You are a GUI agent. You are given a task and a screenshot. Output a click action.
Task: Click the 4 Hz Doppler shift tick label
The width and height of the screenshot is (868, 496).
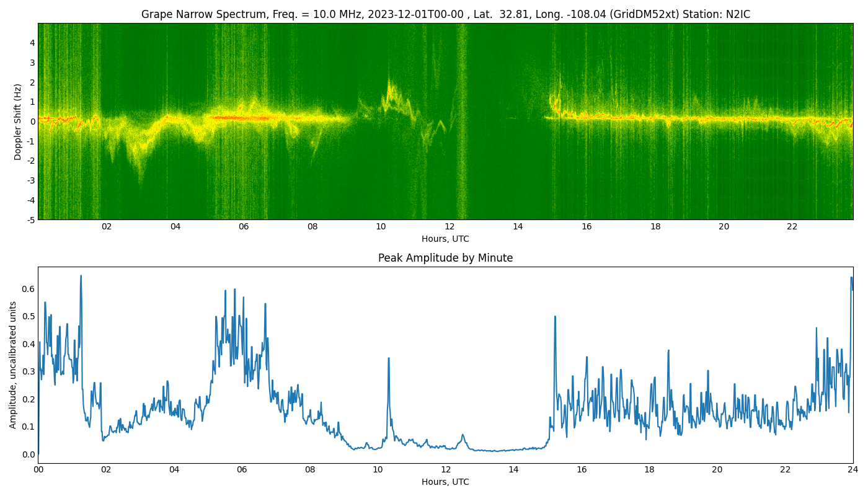[32, 43]
